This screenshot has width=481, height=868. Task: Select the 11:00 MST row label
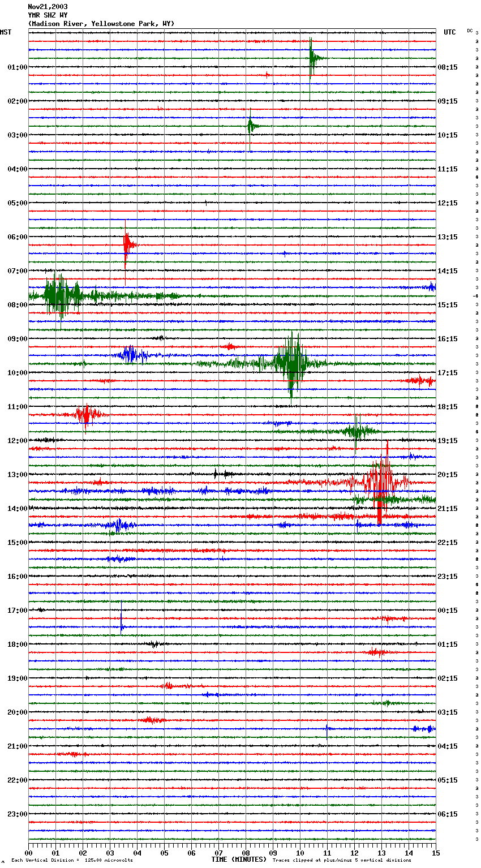click(x=18, y=407)
